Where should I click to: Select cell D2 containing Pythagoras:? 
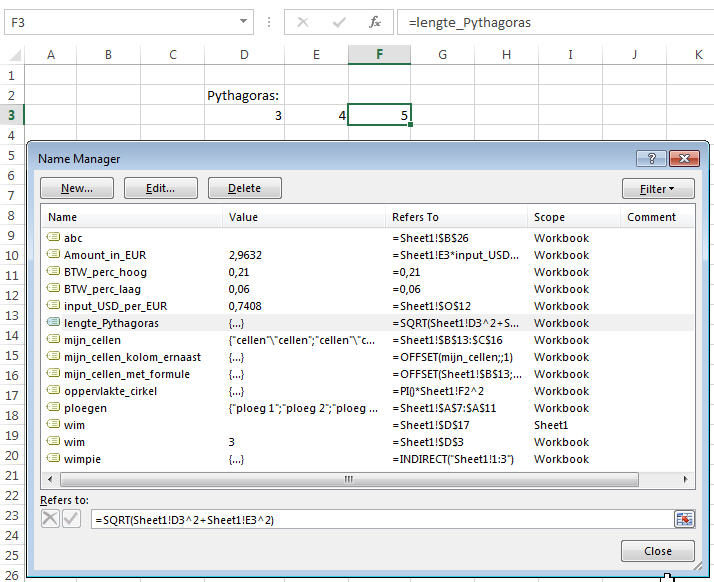pos(245,95)
